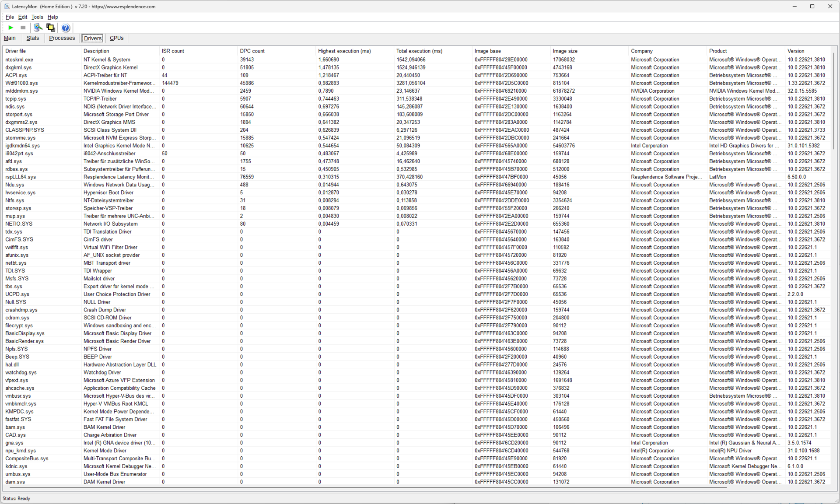Select the nvlddmkm.sys driver row

[x=21, y=91]
